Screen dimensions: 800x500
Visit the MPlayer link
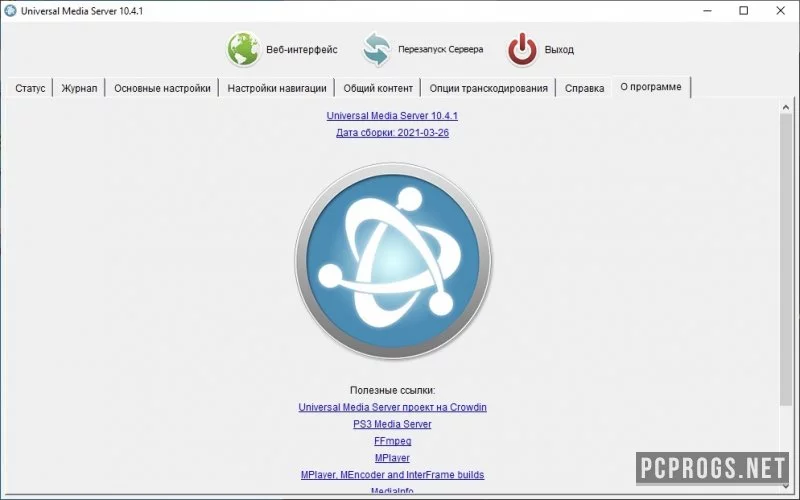[x=392, y=458]
